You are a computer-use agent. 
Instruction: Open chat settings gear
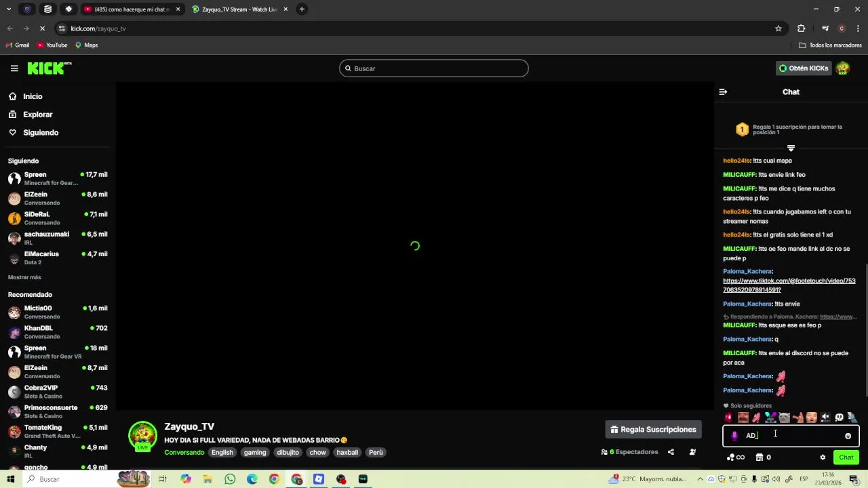click(x=823, y=457)
